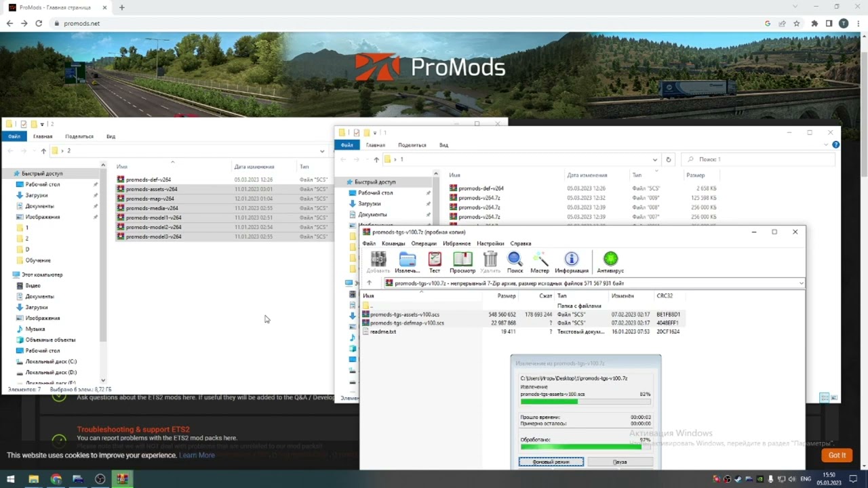Open Troubleshooting & support ETS2 link

(x=133, y=429)
